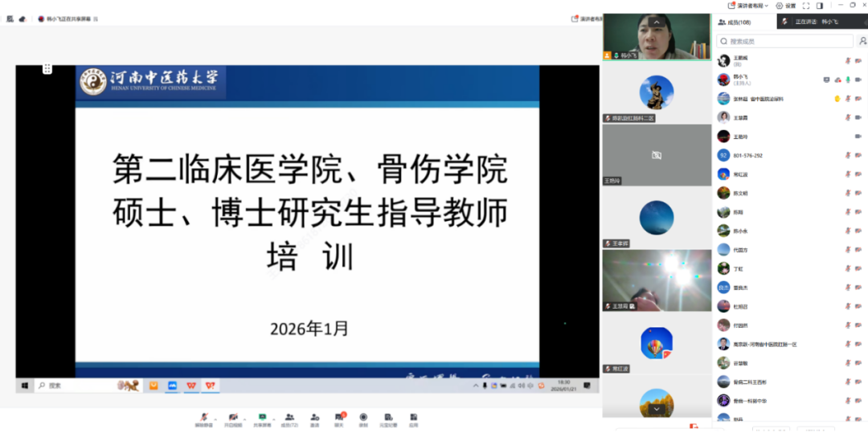
Task: Click the Settings (设置) gear icon
Action: pyautogui.click(x=784, y=6)
